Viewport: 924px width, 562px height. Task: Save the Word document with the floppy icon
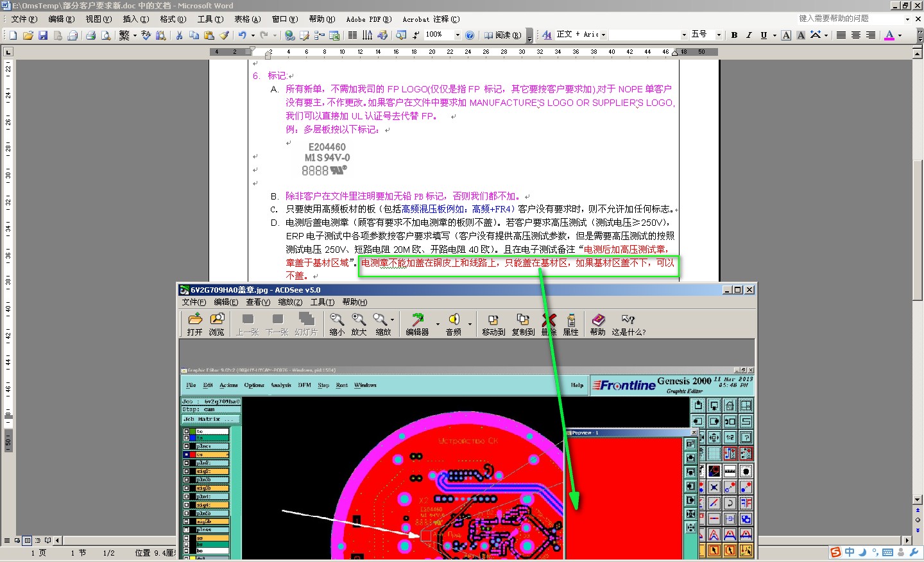(x=43, y=35)
